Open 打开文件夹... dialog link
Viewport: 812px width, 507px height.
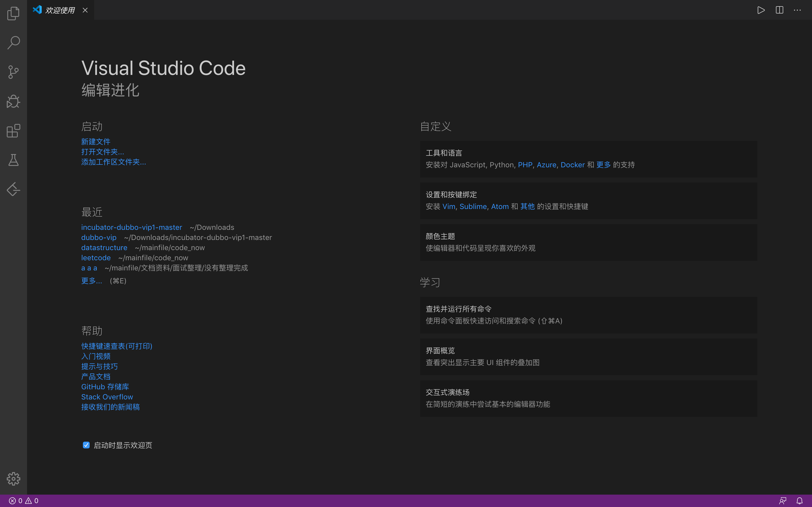[x=102, y=151]
